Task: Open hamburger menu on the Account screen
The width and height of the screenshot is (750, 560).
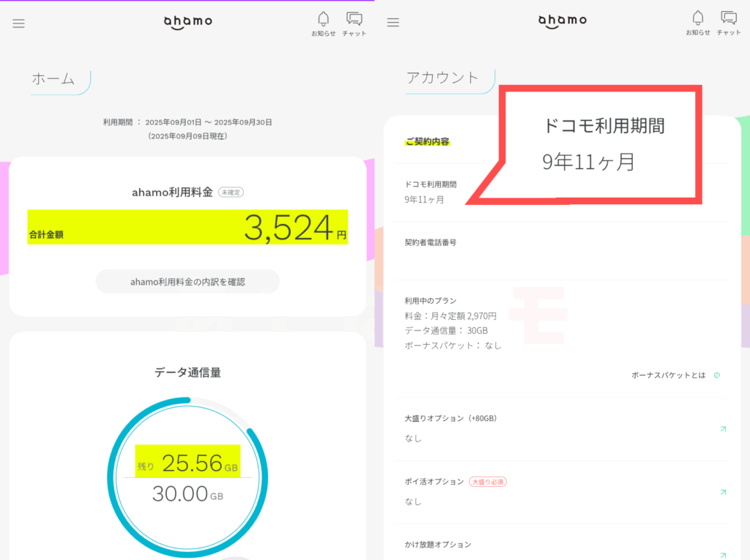Action: coord(393,23)
